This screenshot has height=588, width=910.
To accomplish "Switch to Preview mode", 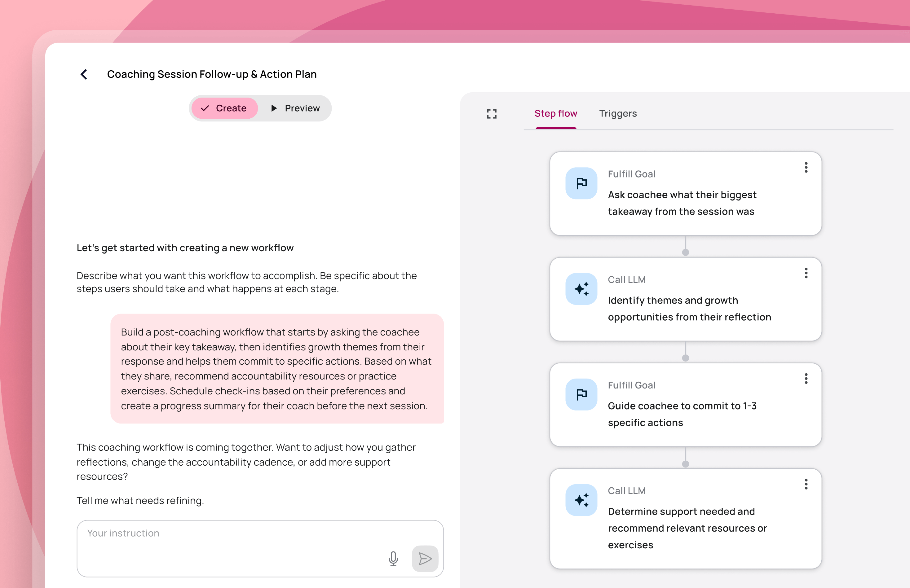I will tap(295, 108).
